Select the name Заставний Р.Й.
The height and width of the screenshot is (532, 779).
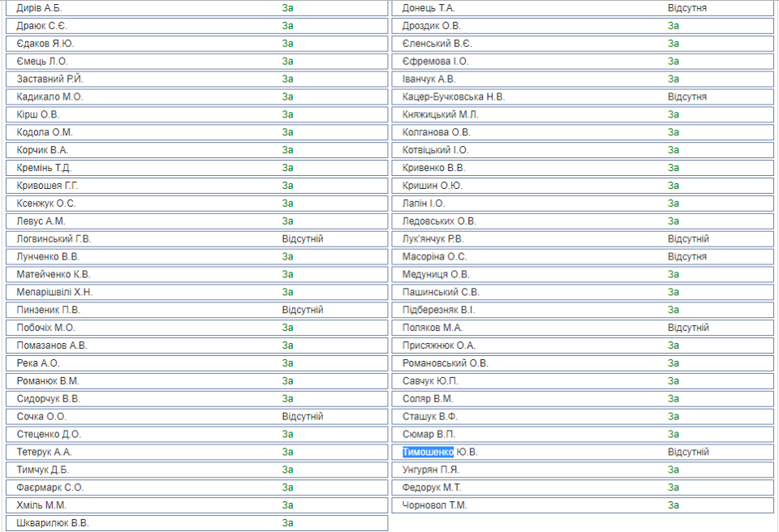[50, 79]
